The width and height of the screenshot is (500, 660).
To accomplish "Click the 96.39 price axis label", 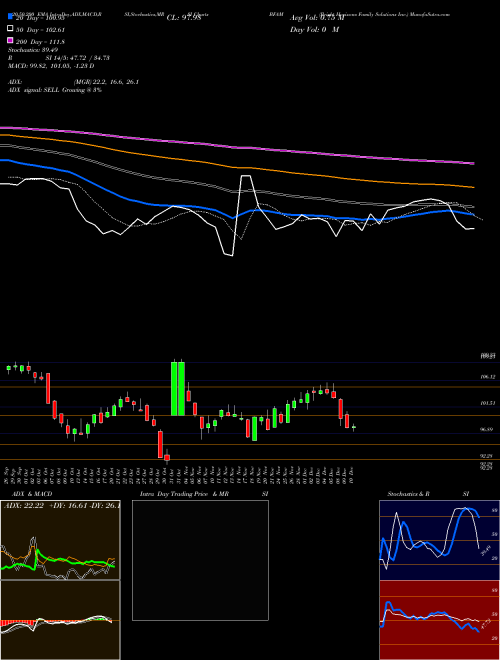I will [x=487, y=429].
